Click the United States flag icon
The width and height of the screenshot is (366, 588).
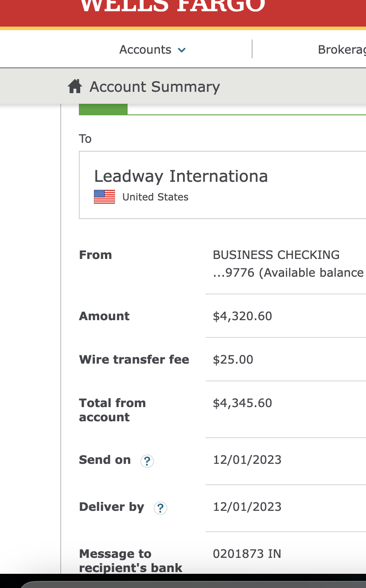105,197
